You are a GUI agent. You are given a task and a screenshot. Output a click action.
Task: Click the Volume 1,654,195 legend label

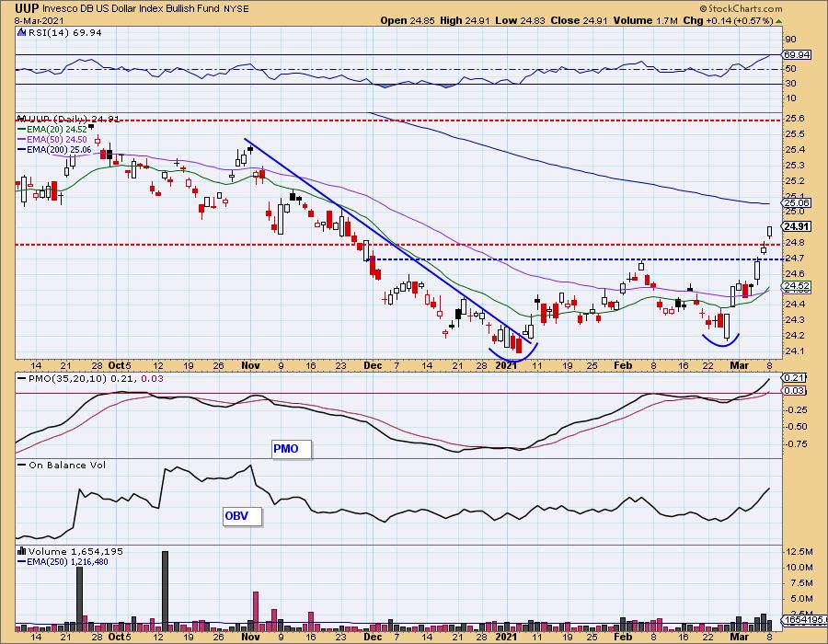[x=75, y=551]
